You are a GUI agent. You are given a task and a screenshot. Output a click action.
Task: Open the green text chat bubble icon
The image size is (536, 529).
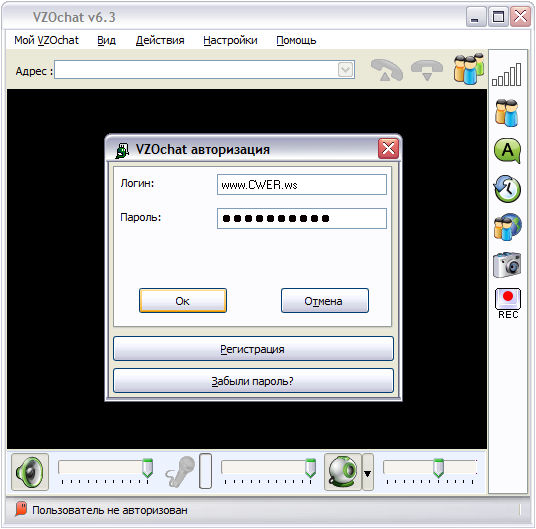tap(507, 151)
